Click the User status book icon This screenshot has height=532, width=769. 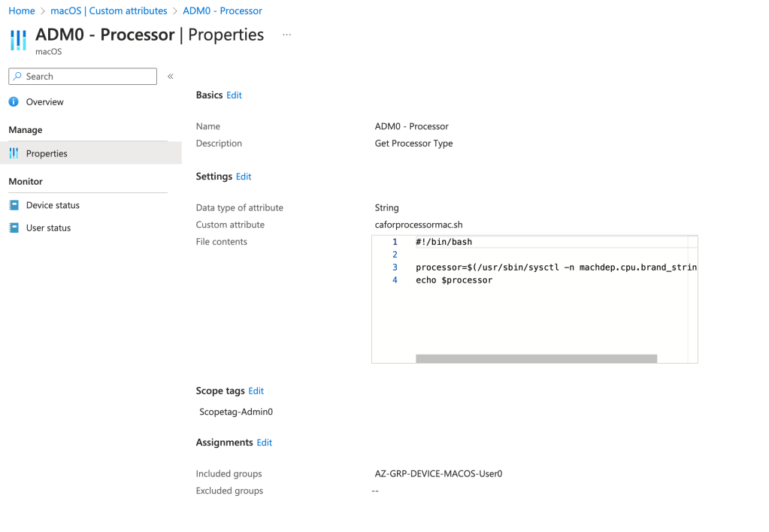click(14, 228)
